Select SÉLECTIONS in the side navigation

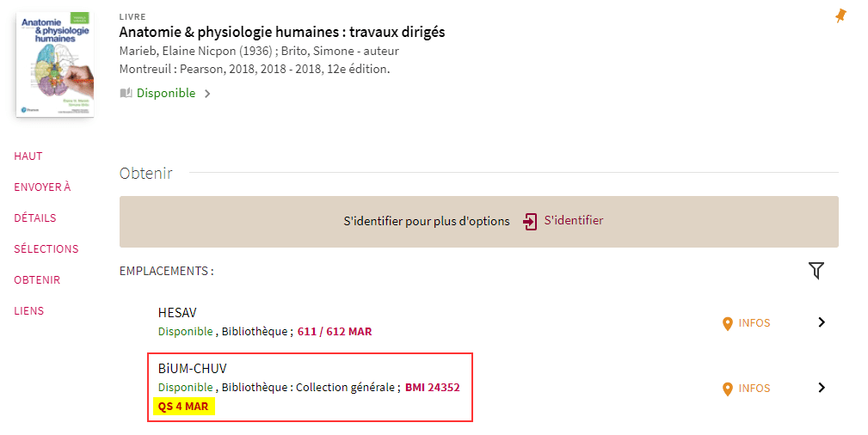click(46, 249)
